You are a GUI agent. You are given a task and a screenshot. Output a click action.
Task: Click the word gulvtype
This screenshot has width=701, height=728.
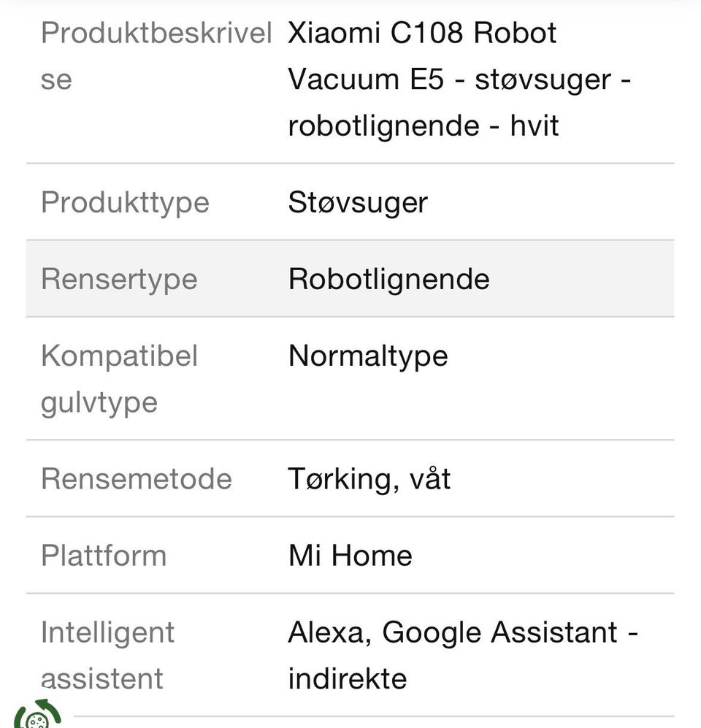pos(99,402)
